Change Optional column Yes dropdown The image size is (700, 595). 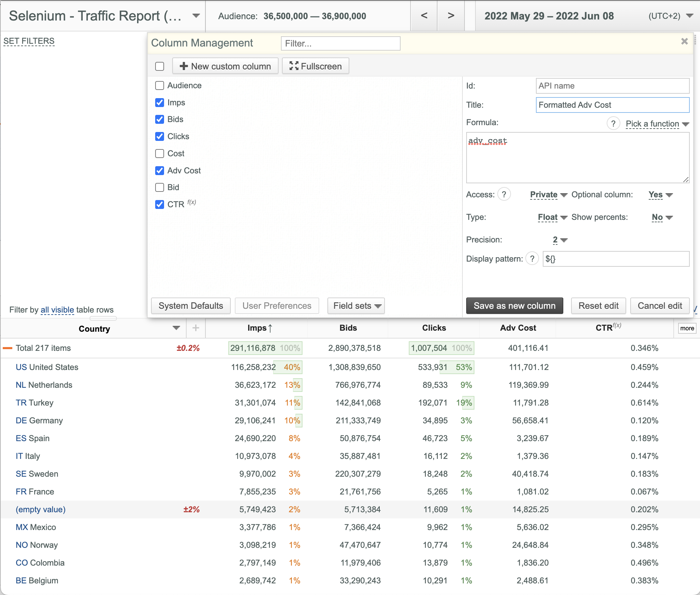tap(661, 195)
